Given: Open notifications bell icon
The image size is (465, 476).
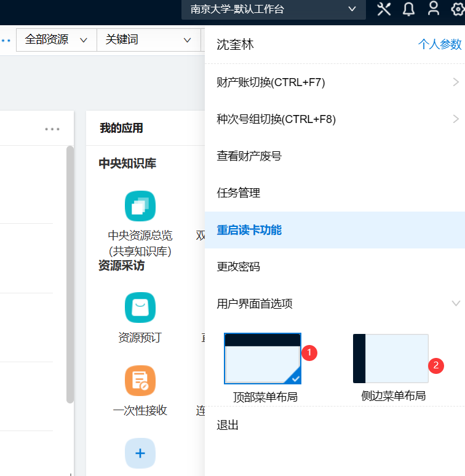Looking at the screenshot, I should (x=408, y=9).
